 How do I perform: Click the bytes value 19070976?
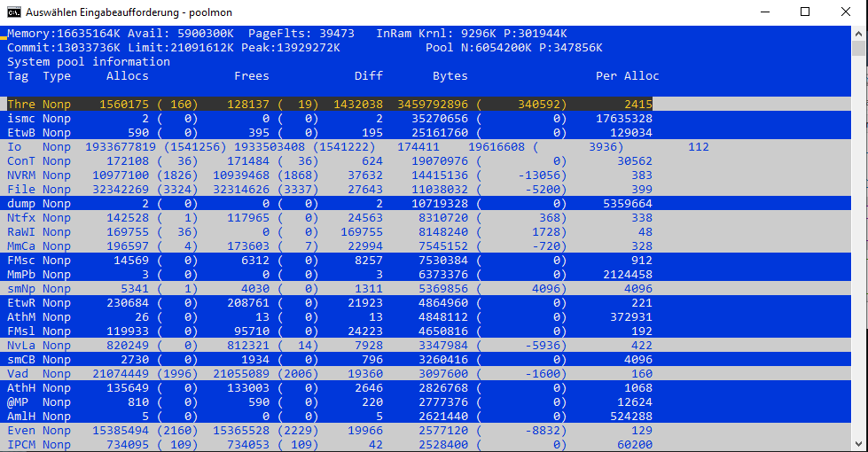tap(440, 161)
